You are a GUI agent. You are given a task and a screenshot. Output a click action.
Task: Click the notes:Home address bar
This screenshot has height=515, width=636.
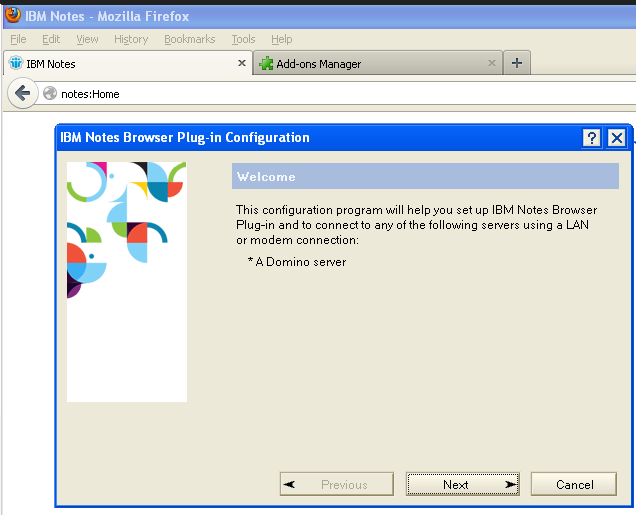coord(337,94)
